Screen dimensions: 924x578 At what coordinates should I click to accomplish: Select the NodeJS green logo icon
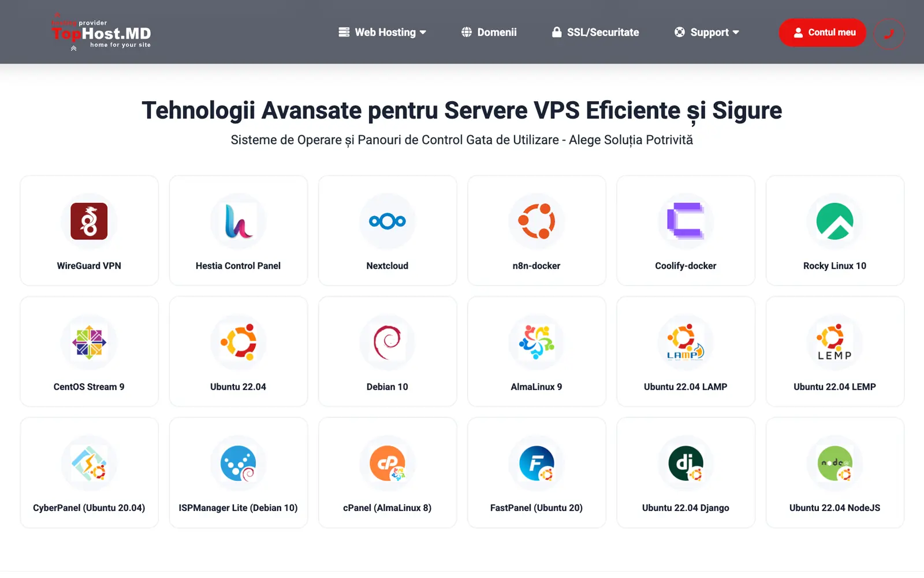(835, 463)
